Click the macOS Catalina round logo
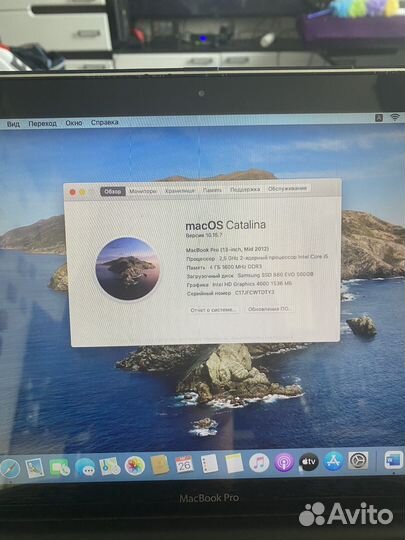 (128, 269)
